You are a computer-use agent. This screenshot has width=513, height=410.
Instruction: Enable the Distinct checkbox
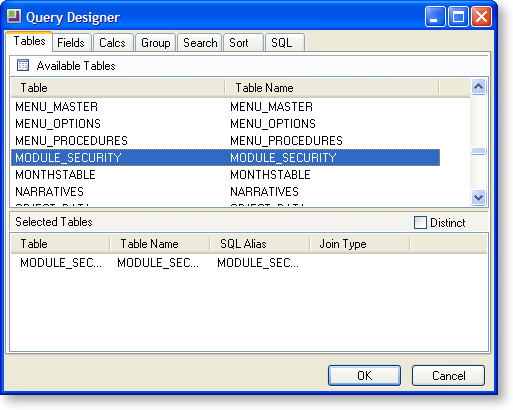(x=420, y=222)
